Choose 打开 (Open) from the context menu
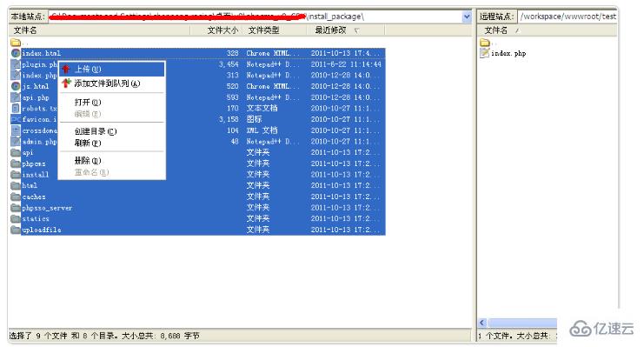Viewport: 644px width, 347px height. point(112,102)
